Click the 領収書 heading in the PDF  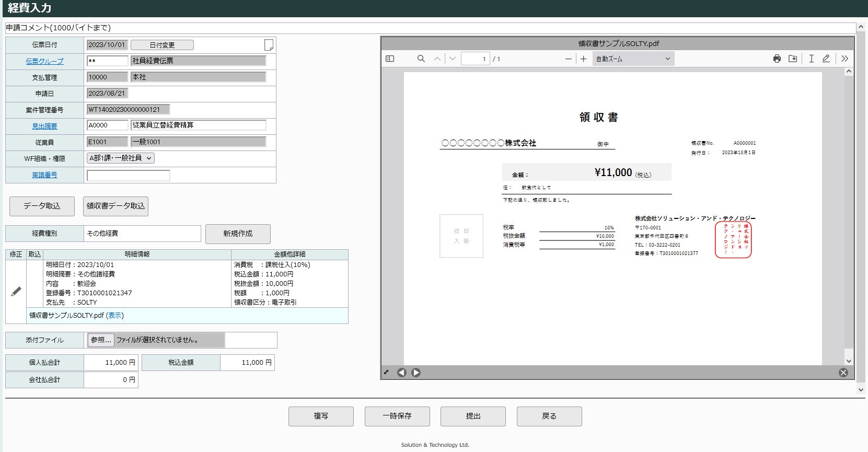598,118
